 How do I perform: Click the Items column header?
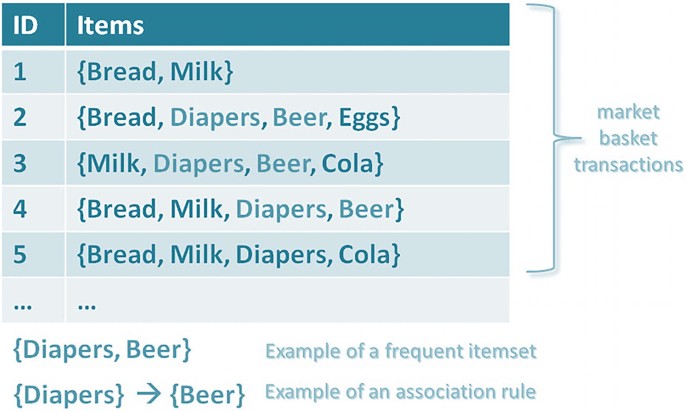click(x=110, y=24)
